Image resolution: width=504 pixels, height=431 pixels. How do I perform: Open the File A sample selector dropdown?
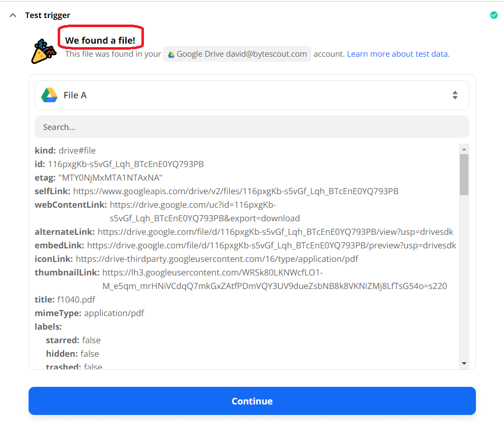[x=252, y=95]
